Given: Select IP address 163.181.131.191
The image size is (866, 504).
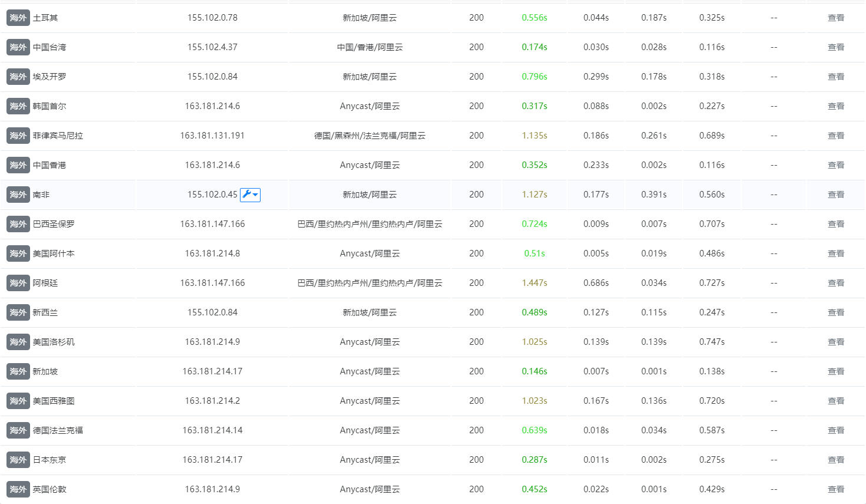Looking at the screenshot, I should 212,136.
